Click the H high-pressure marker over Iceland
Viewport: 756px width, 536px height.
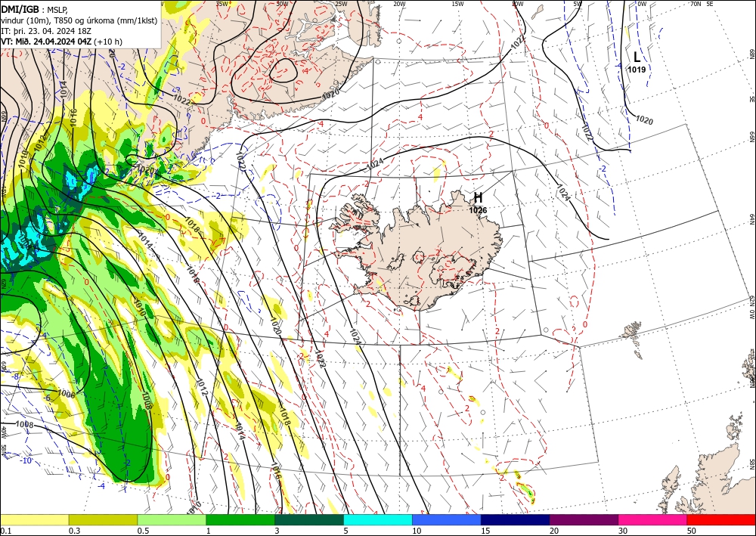478,197
